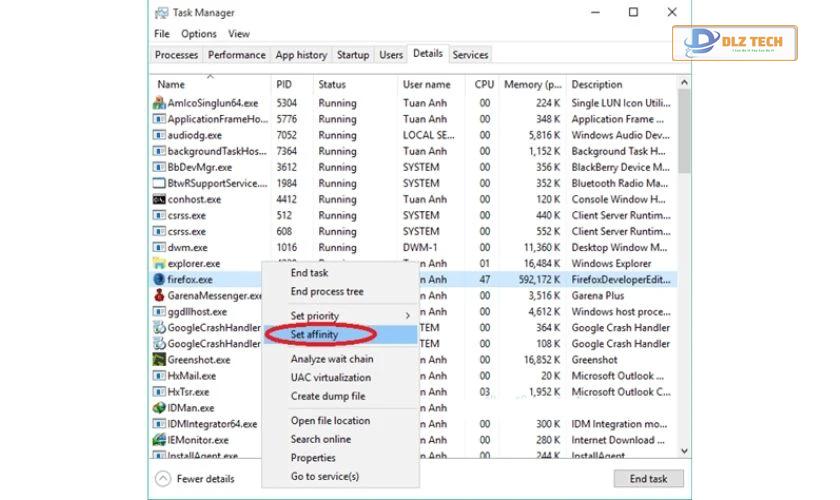Open the Options menu
The image size is (840, 500).
pos(199,34)
